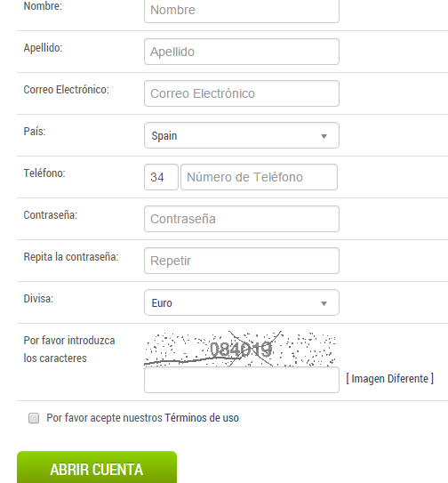Screen dimensions: 448x483
Task: Focus the Apellido text field
Action: (x=242, y=52)
